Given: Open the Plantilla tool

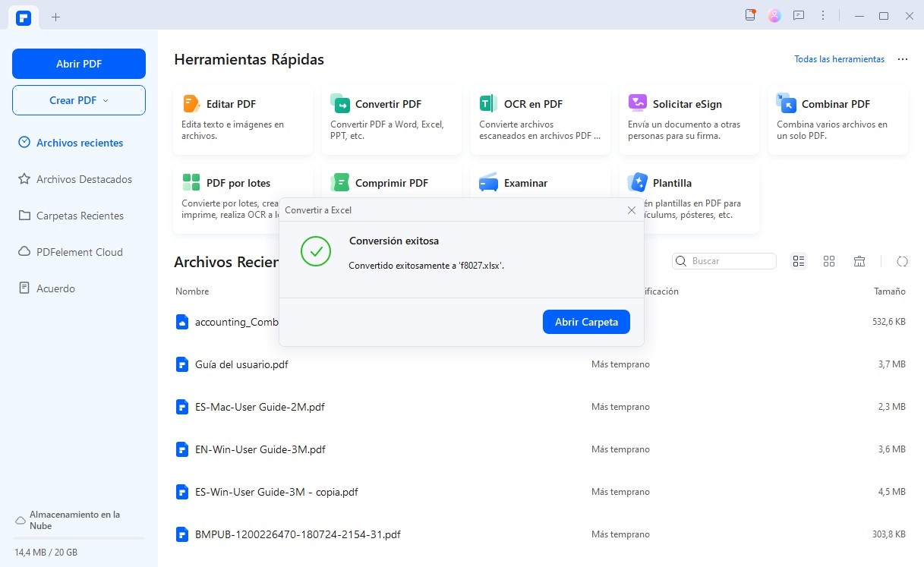Looking at the screenshot, I should click(x=689, y=199).
